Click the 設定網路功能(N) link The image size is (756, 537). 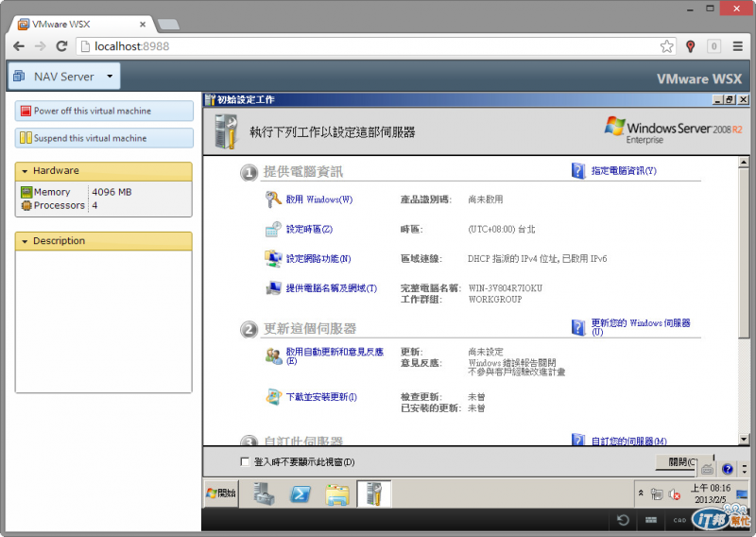point(318,259)
